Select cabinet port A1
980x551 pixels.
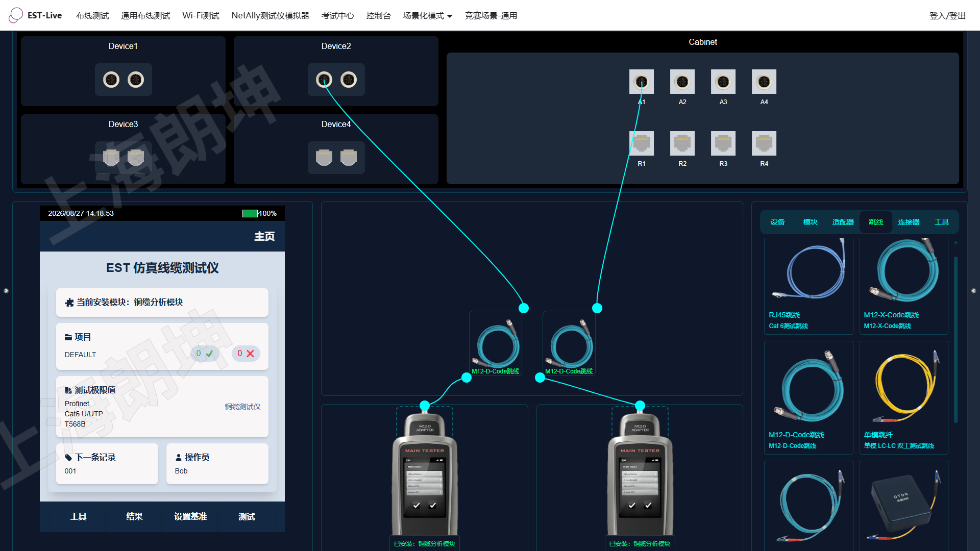(x=642, y=82)
